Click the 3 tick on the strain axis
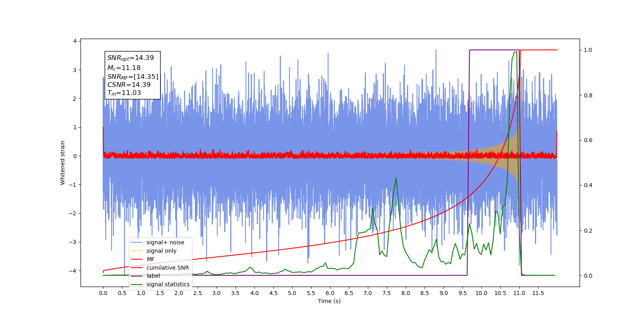 (x=75, y=70)
